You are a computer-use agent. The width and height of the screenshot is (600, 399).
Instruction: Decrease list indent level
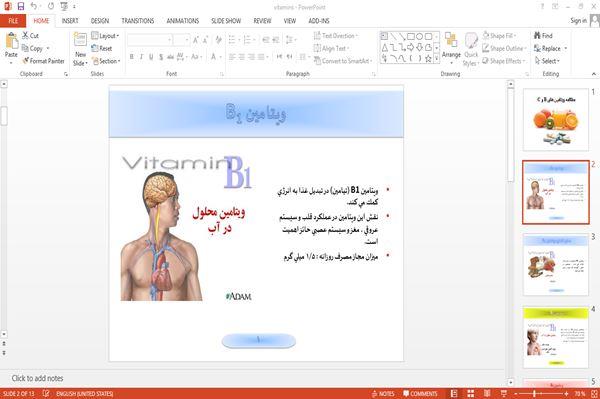coord(266,40)
